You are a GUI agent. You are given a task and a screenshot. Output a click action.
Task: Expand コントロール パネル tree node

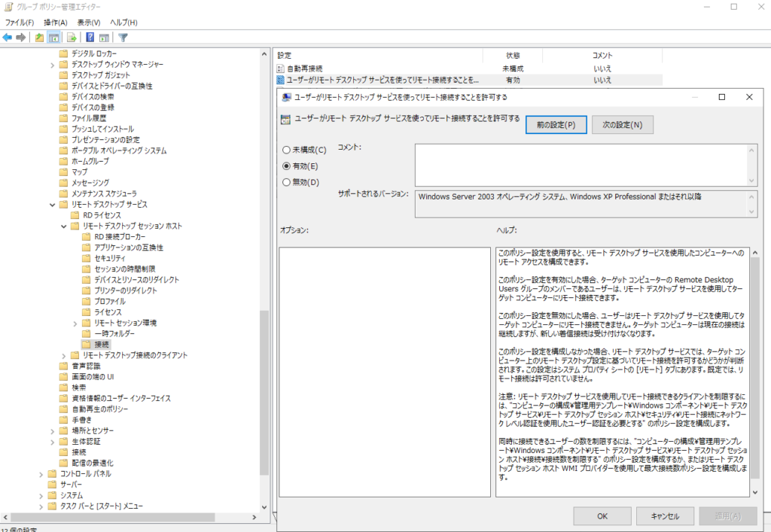pyautogui.click(x=41, y=474)
